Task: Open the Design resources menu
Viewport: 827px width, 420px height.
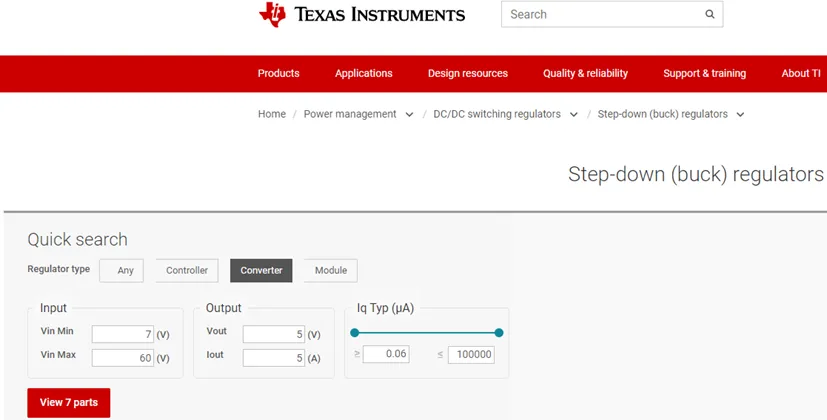Action: [x=468, y=73]
